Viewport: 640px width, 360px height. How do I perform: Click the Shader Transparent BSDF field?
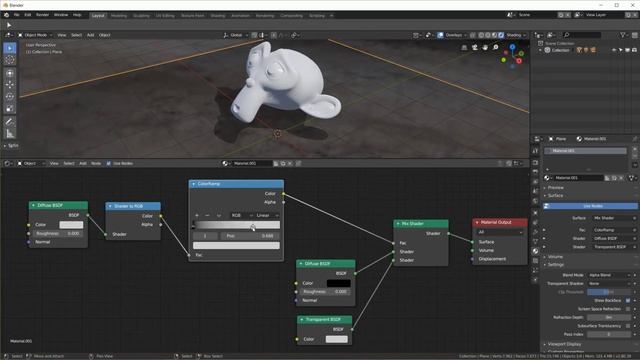pos(612,247)
